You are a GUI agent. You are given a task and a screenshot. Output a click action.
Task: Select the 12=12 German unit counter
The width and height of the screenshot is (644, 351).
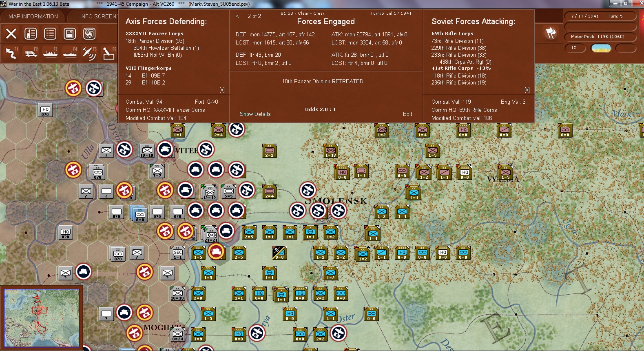pyautogui.click(x=210, y=192)
